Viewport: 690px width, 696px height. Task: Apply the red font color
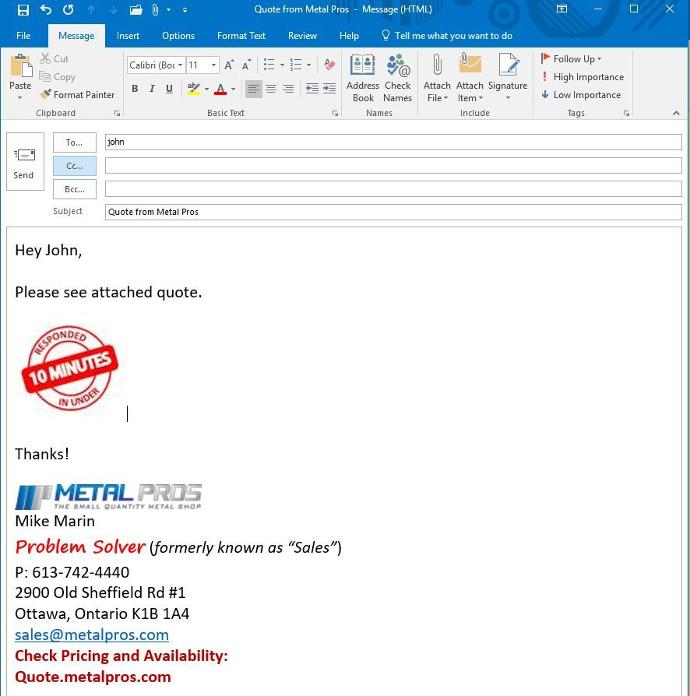(x=220, y=89)
